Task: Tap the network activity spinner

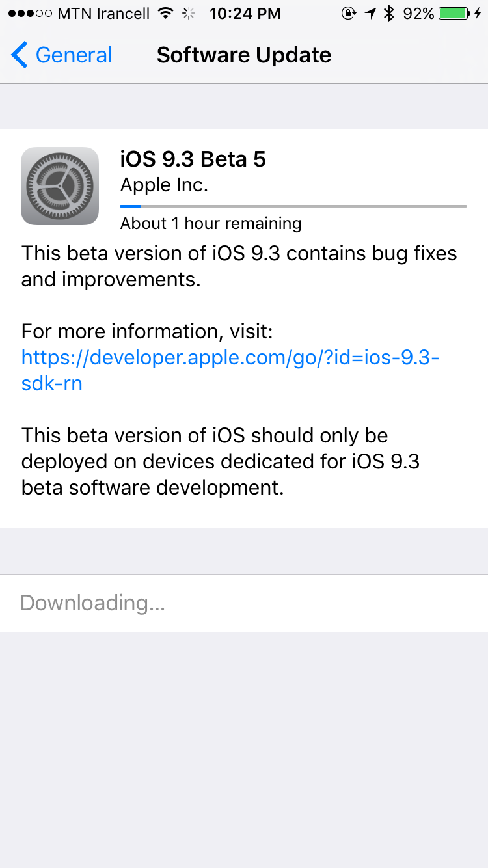Action: (x=189, y=14)
